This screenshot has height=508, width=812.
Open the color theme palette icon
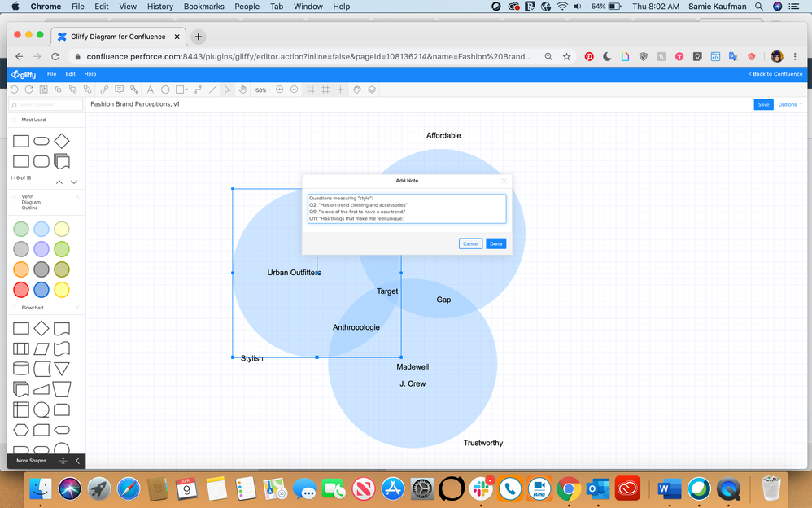pyautogui.click(x=357, y=90)
